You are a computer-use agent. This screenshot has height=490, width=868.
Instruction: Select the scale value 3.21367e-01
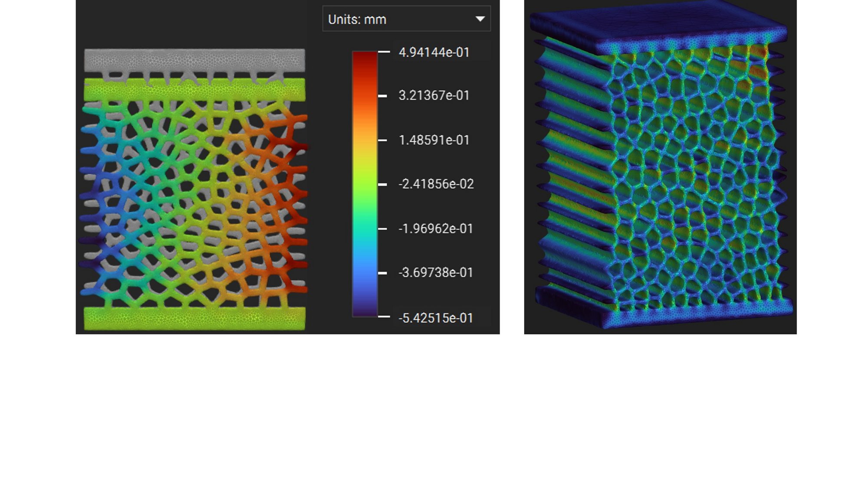(x=434, y=95)
